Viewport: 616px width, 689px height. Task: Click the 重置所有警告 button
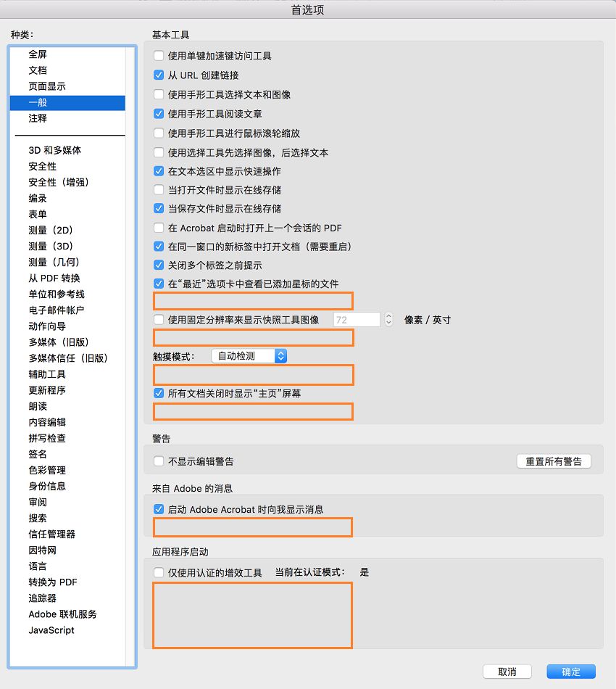point(554,461)
